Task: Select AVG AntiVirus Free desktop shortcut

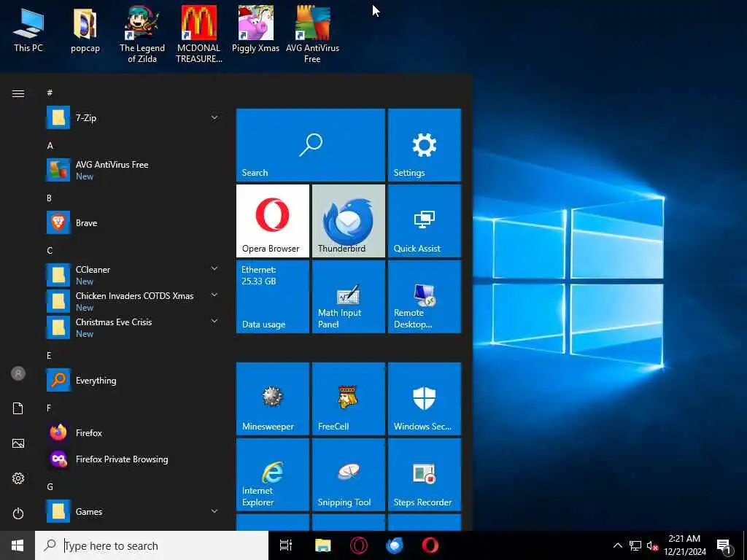Action: tap(312, 34)
